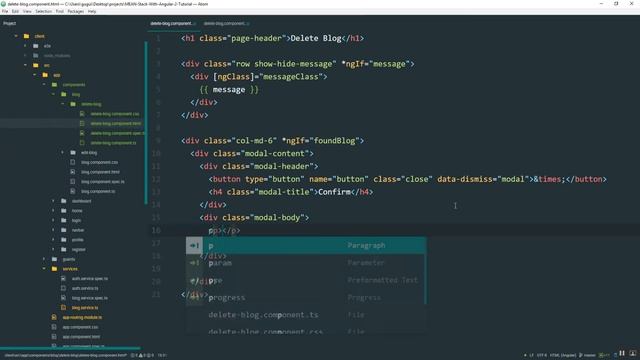The height and width of the screenshot is (360, 640).
Task: Click the Project panel header
Action: click(10, 24)
